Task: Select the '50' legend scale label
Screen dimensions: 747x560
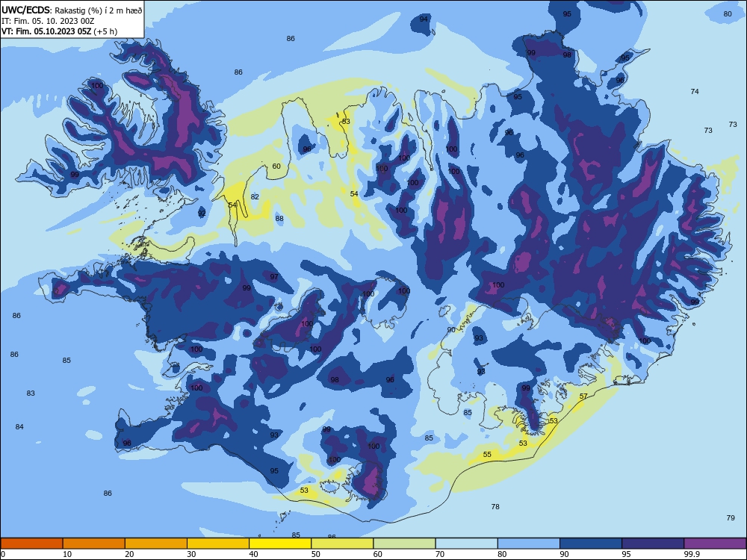Action: (316, 554)
